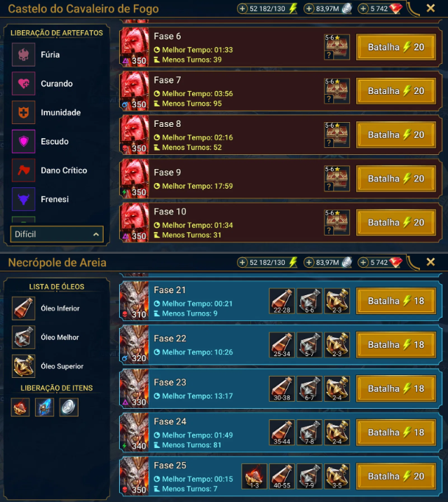Click the Imunidade shield icon
The image size is (448, 502).
click(23, 112)
